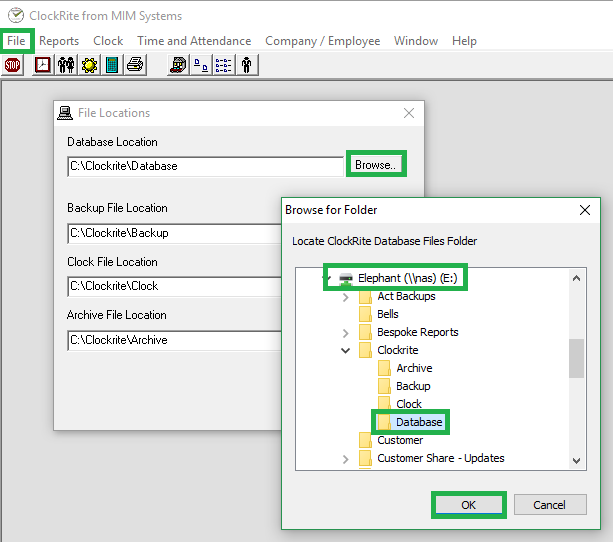Image resolution: width=613 pixels, height=542 pixels.
Task: Open the clock icon in toolbar
Action: (43, 65)
